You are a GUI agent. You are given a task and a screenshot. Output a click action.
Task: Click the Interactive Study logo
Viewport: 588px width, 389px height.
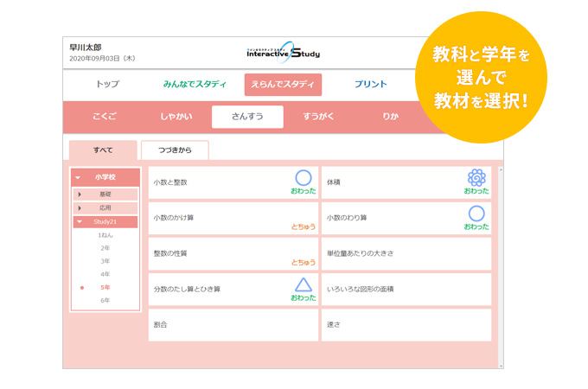281,53
